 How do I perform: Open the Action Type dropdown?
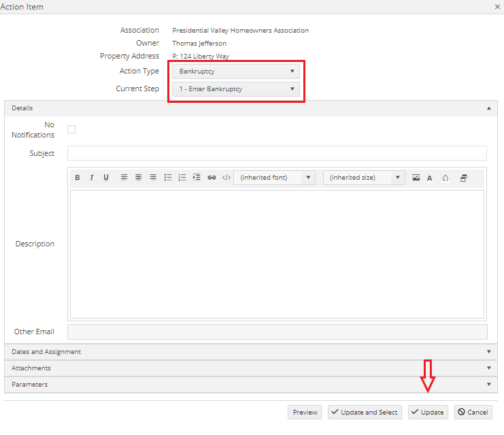click(x=235, y=71)
